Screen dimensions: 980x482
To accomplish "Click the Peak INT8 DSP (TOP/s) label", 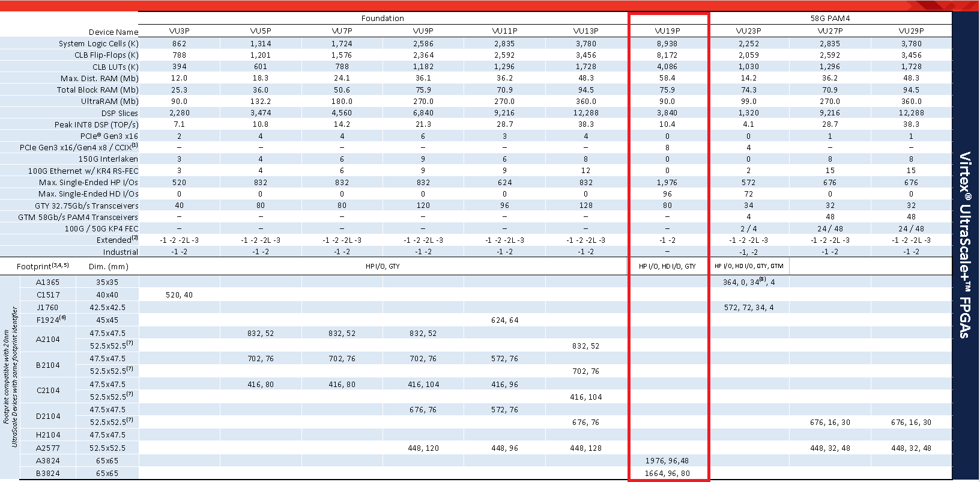I will tap(97, 125).
